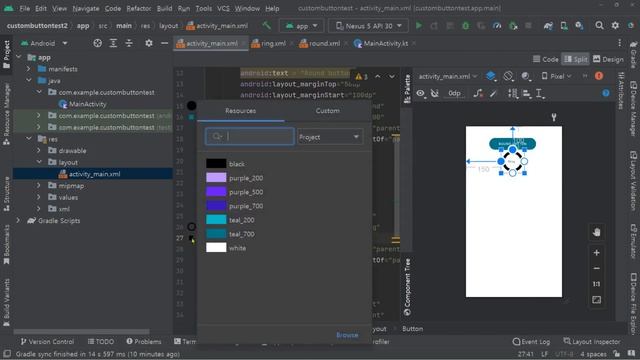Open the Version Control tool window

47,341
